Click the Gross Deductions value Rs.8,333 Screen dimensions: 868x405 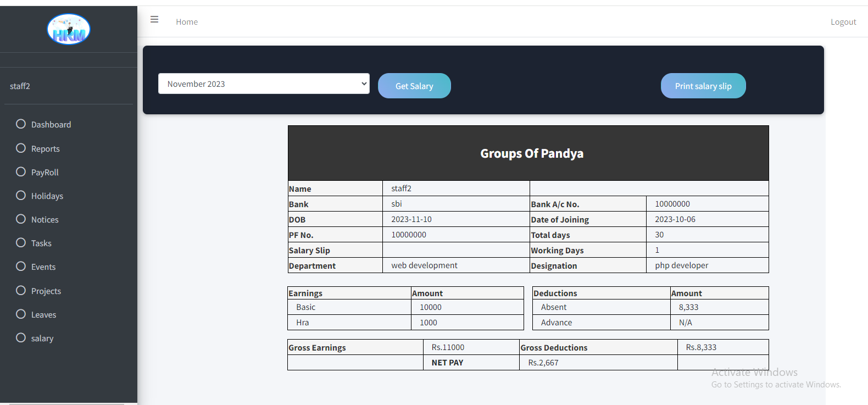coord(701,347)
